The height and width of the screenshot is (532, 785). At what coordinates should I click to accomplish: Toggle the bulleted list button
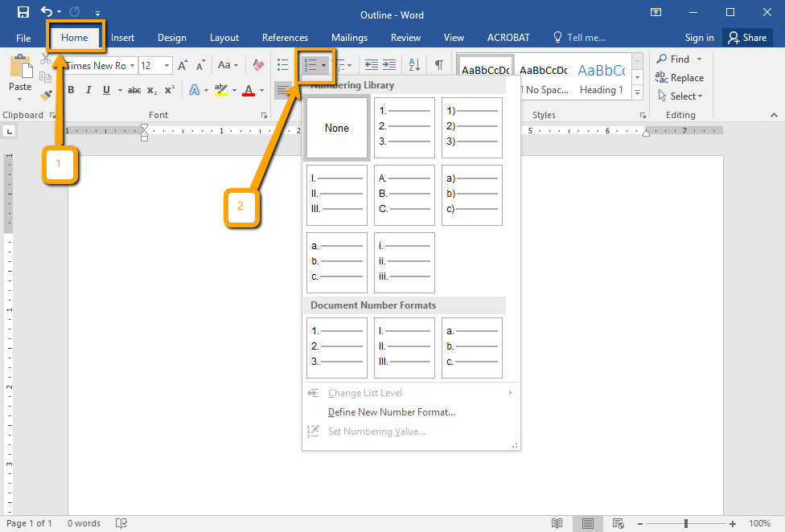[x=282, y=65]
